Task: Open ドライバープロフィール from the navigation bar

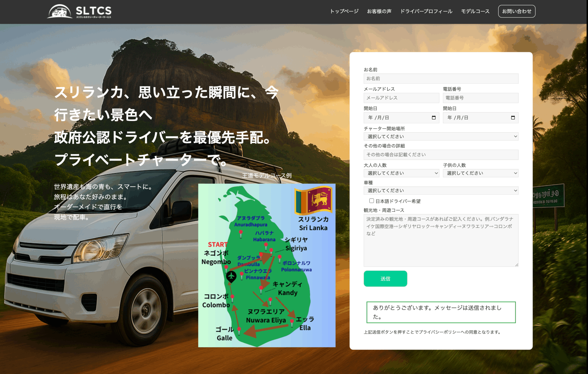Action: [x=426, y=11]
